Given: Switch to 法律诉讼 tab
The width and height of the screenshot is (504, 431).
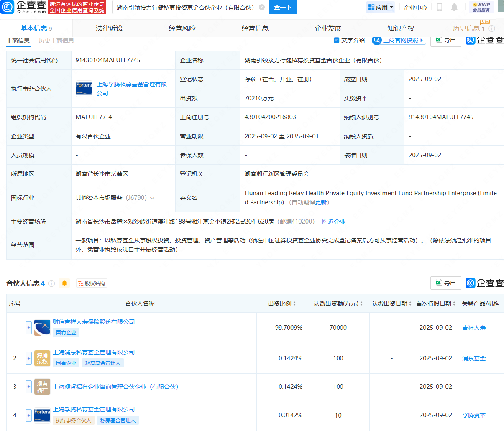Looking at the screenshot, I should 109,28.
